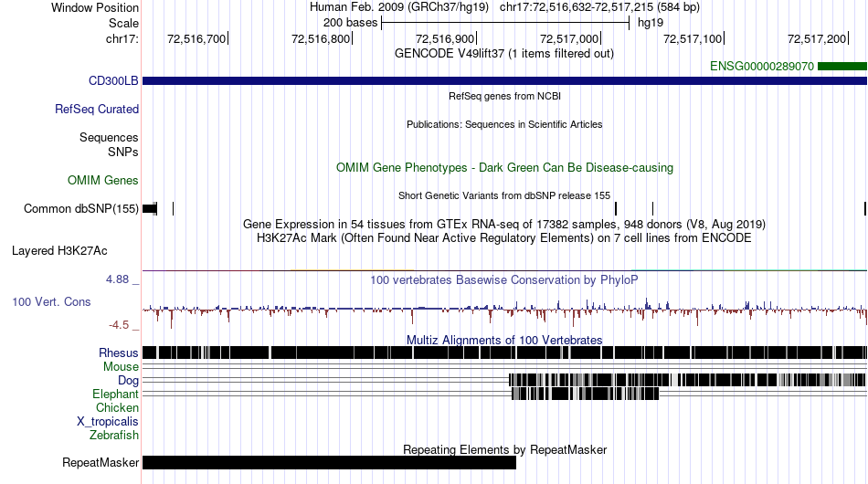Click the chr17: ruler label
The width and height of the screenshot is (868, 484).
click(x=122, y=38)
